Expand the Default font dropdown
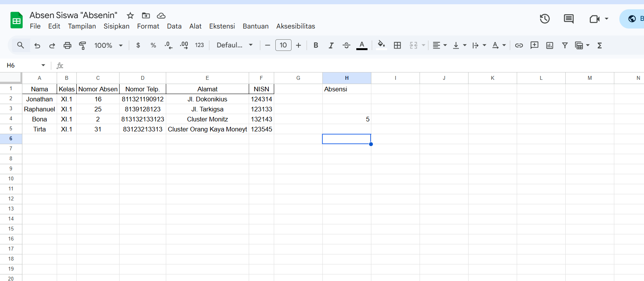644x281 pixels. pos(234,45)
